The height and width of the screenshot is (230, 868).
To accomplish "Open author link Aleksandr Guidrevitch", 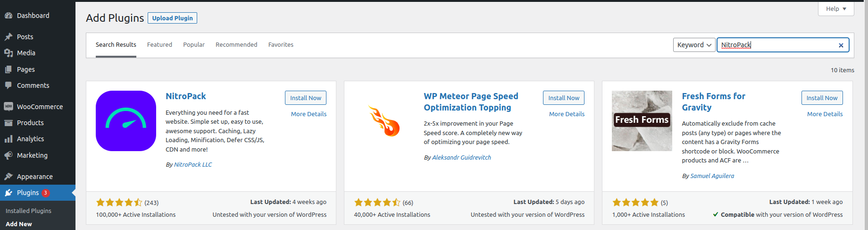I will 461,158.
